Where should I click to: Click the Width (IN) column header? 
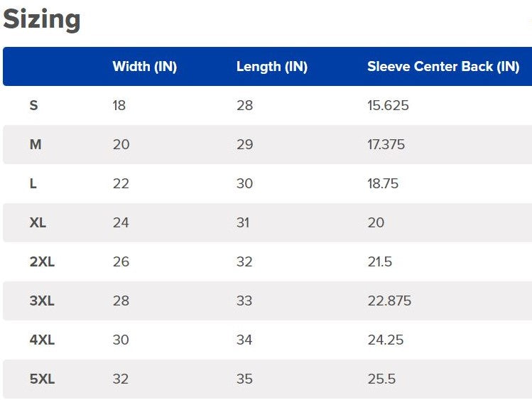click(144, 67)
